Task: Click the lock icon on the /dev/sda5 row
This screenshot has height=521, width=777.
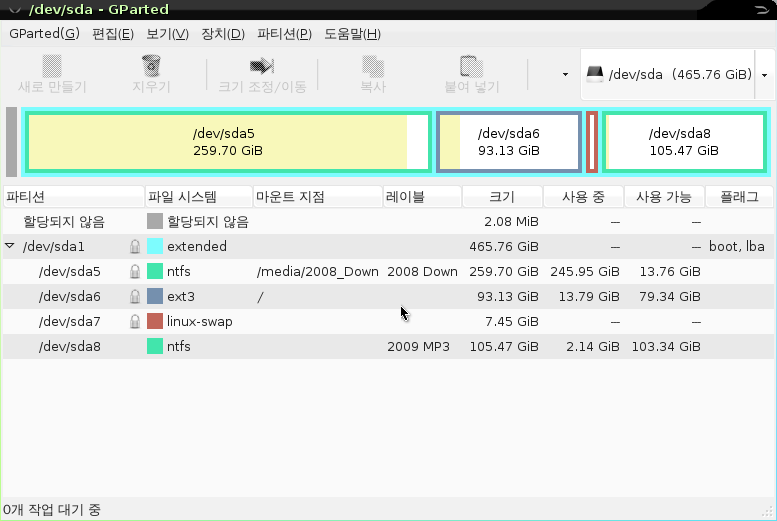Action: [x=135, y=271]
